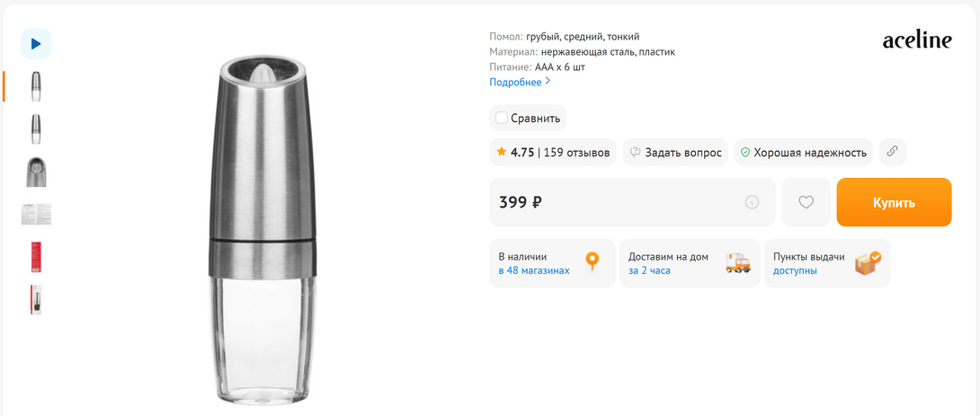Select the third thumbnail showing grinder top
The height and width of the screenshot is (416, 980).
(x=36, y=172)
